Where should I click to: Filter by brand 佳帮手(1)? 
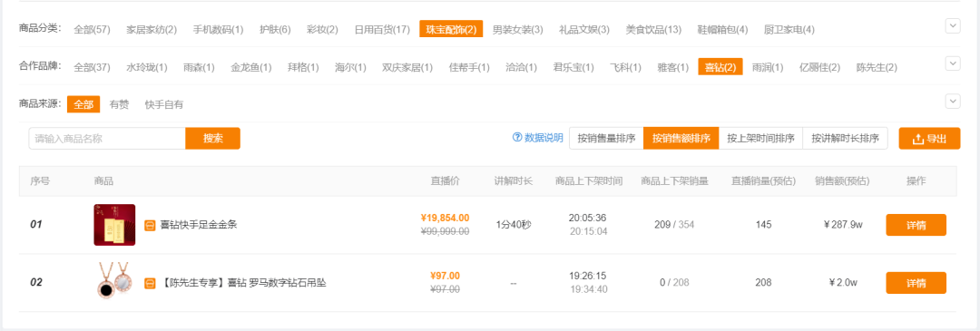(x=469, y=67)
